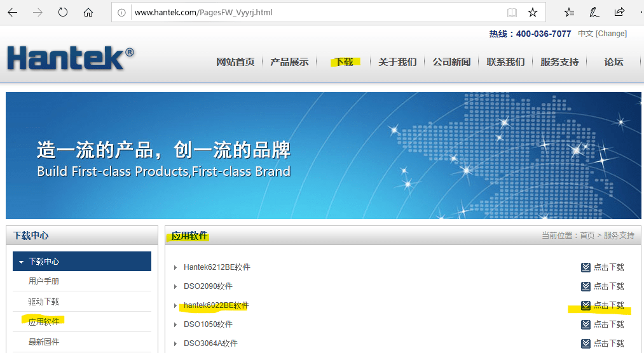Click the browser forward arrow

[x=38, y=12]
